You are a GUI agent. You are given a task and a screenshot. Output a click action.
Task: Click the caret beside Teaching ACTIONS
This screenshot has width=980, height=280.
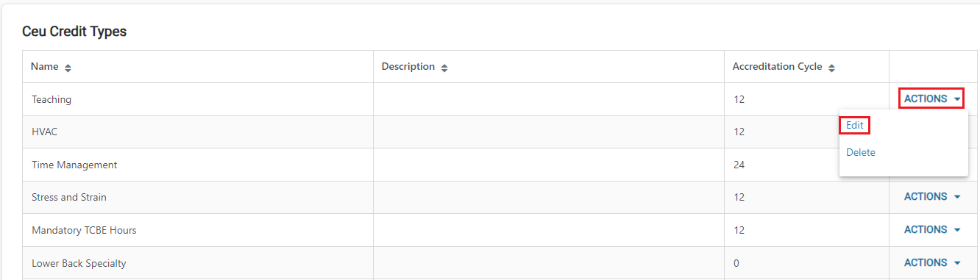[x=957, y=99]
